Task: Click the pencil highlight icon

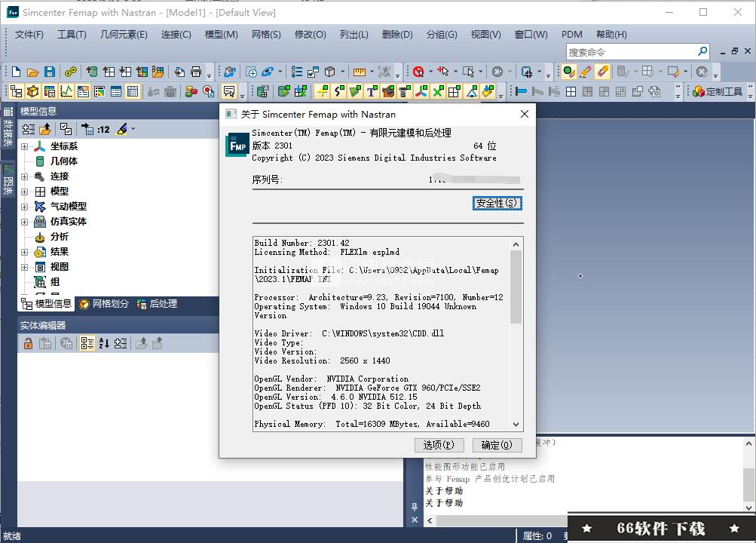Action: pos(586,72)
